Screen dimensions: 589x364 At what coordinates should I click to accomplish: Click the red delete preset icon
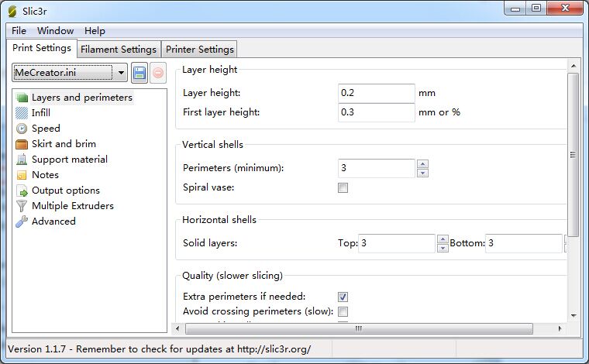pos(158,73)
